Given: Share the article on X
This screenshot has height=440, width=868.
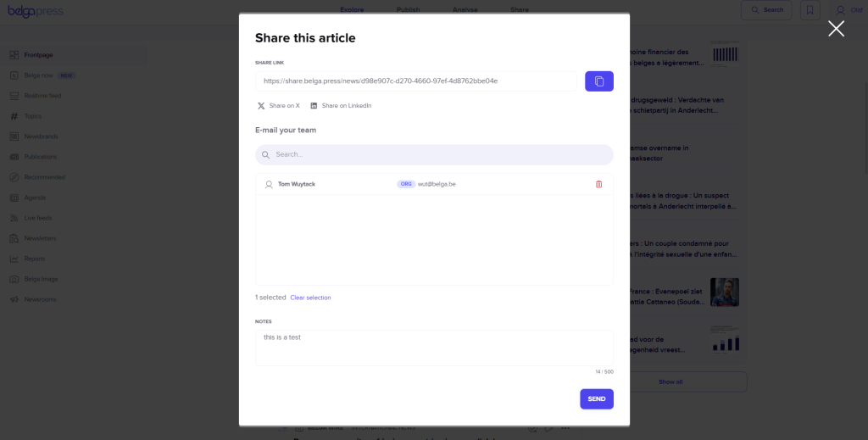Looking at the screenshot, I should coord(279,106).
